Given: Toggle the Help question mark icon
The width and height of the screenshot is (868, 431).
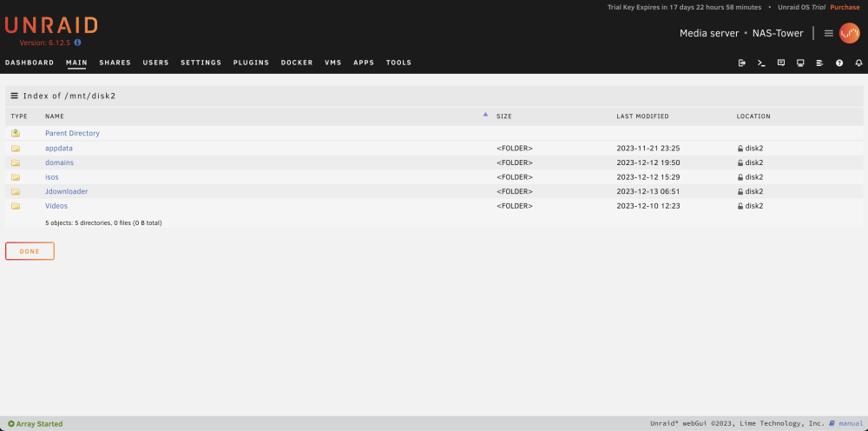Looking at the screenshot, I should 839,63.
